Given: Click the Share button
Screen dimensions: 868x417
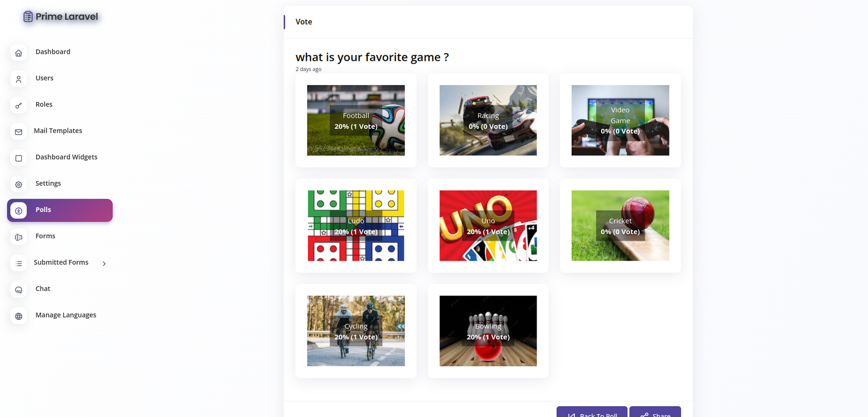Looking at the screenshot, I should (x=655, y=412).
